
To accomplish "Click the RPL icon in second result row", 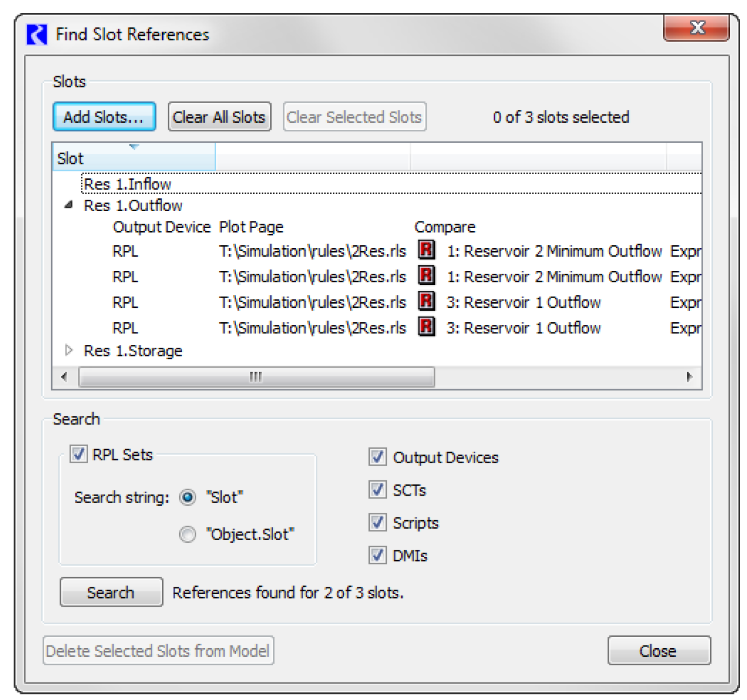I will tap(427, 275).
